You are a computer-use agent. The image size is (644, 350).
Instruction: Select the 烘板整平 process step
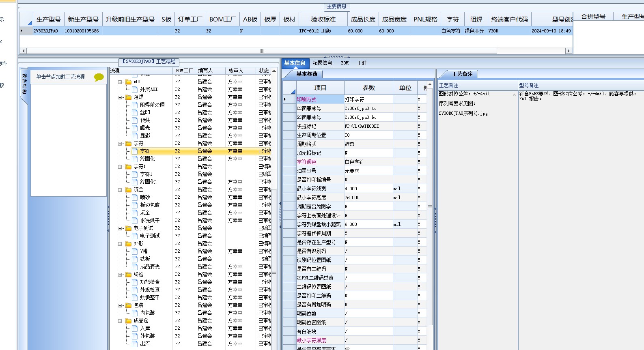150,297
